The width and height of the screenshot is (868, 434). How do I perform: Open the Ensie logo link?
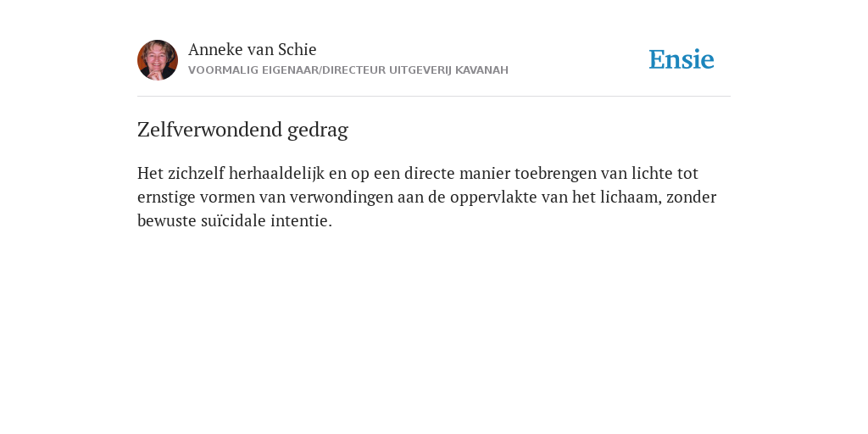click(x=682, y=59)
